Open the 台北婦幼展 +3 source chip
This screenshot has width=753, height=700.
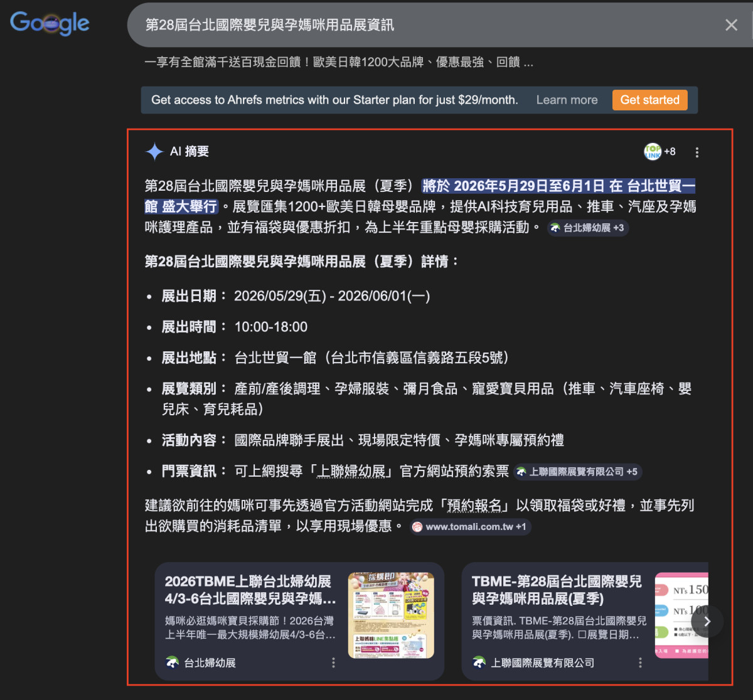click(x=587, y=228)
